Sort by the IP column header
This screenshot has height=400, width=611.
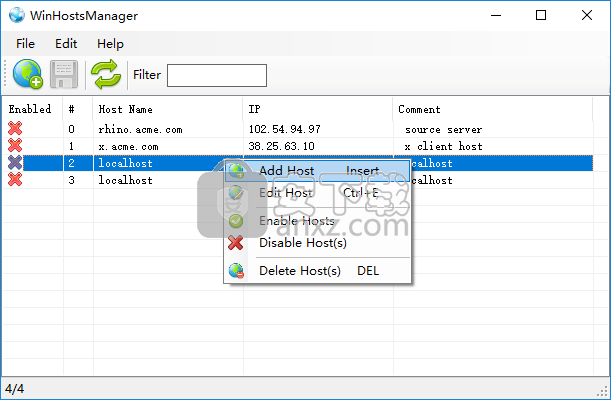(x=318, y=109)
